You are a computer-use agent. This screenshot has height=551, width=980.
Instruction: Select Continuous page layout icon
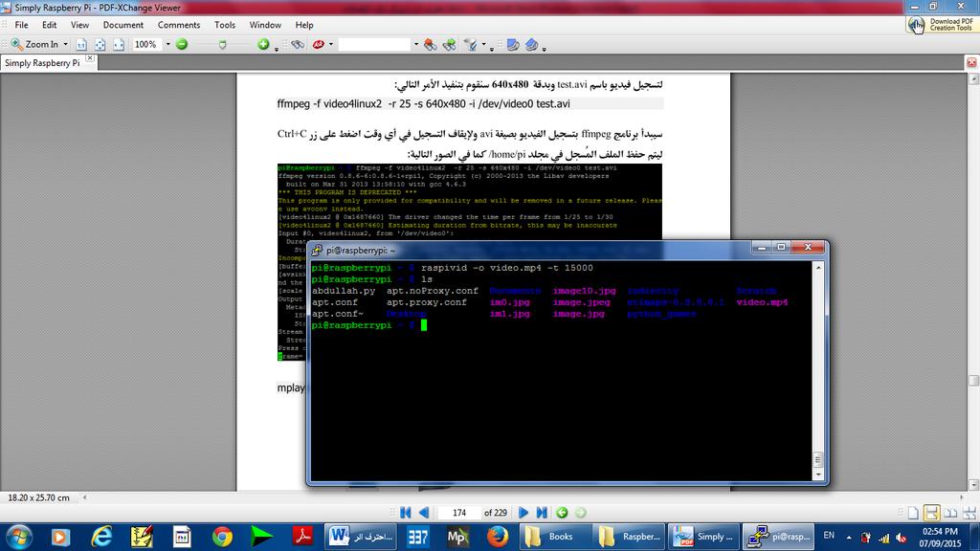931,513
